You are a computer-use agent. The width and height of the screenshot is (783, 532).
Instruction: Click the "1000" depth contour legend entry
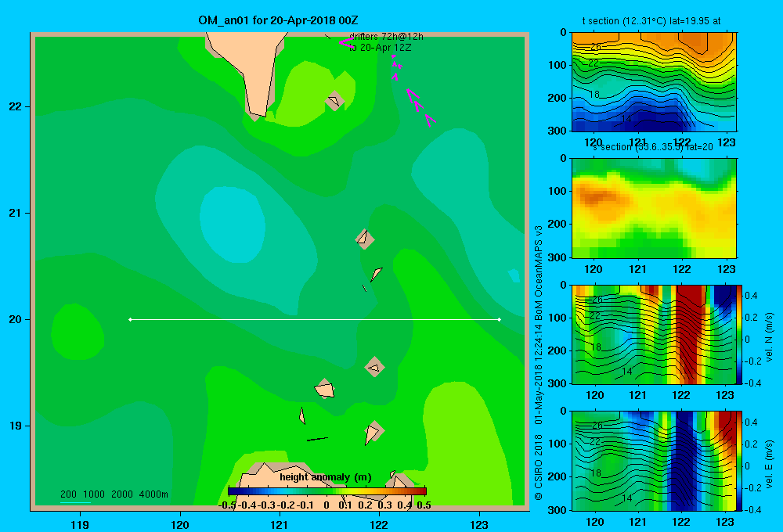point(94,494)
